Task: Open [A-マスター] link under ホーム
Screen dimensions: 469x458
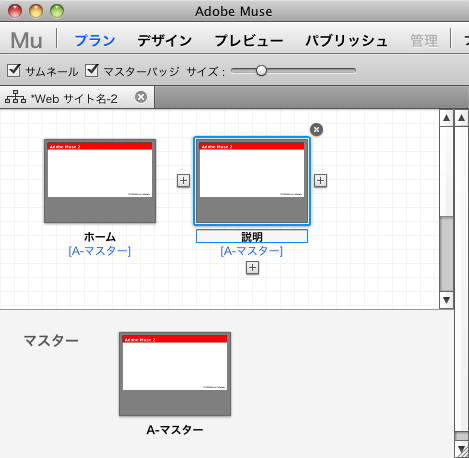Action: point(99,251)
